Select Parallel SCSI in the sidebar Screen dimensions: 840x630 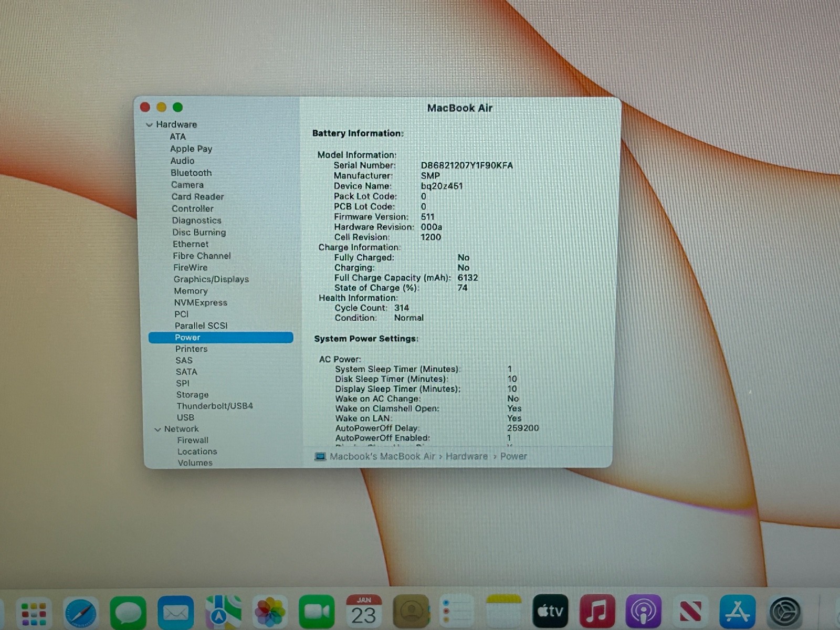click(x=201, y=325)
